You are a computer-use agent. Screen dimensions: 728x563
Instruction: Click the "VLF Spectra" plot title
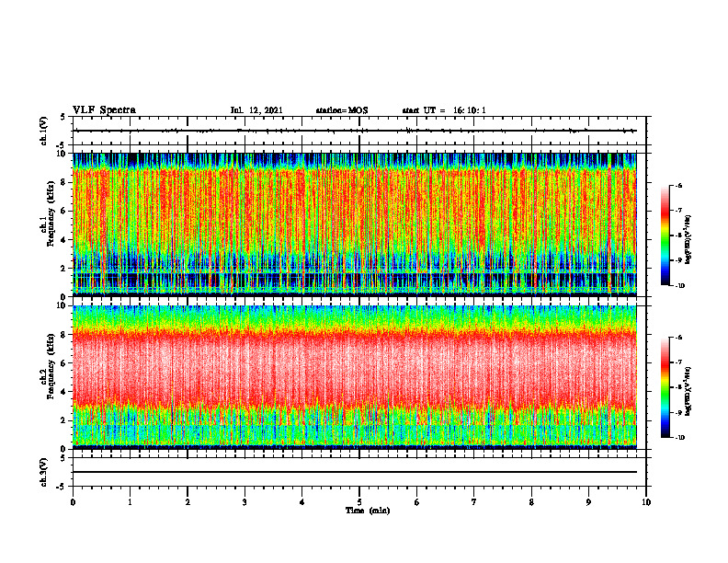pos(104,110)
